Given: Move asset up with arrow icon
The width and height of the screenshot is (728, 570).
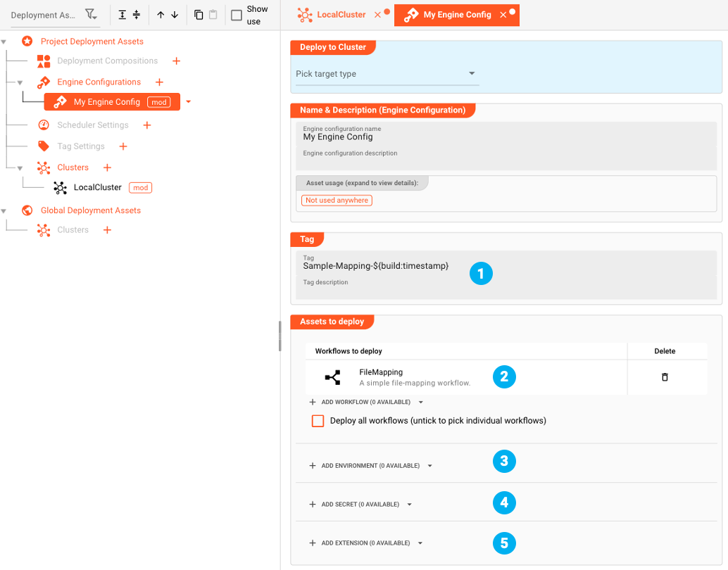Looking at the screenshot, I should tap(161, 15).
